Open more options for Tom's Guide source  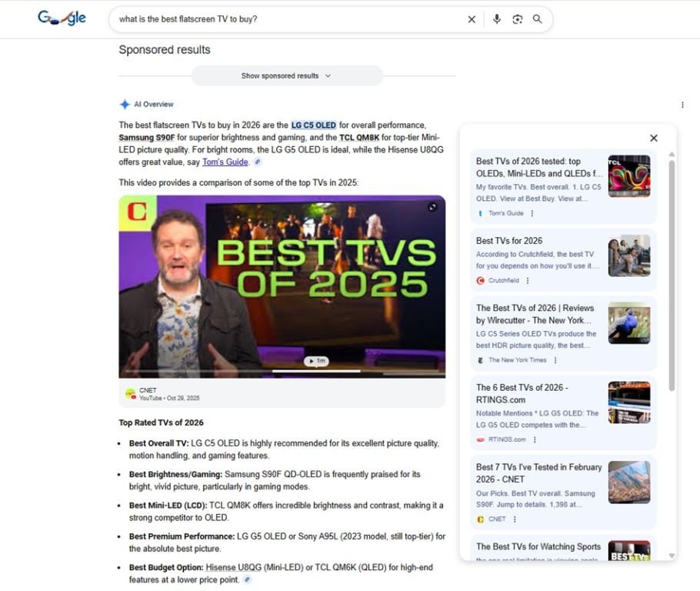(532, 213)
